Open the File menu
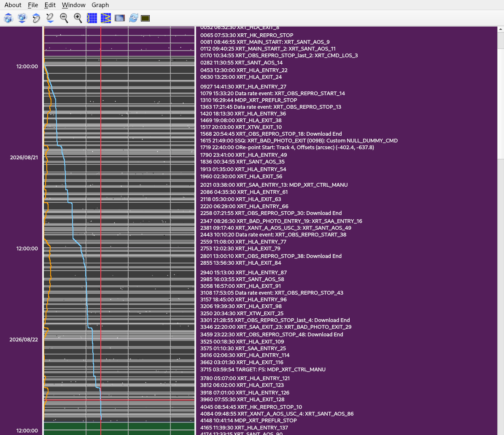The height and width of the screenshot is (435, 504). 33,5
